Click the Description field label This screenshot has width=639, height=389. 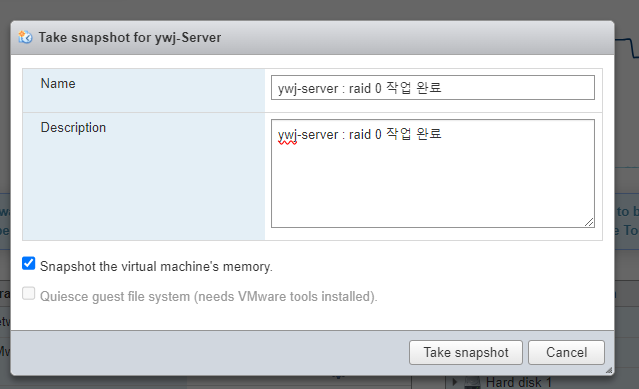click(x=73, y=127)
